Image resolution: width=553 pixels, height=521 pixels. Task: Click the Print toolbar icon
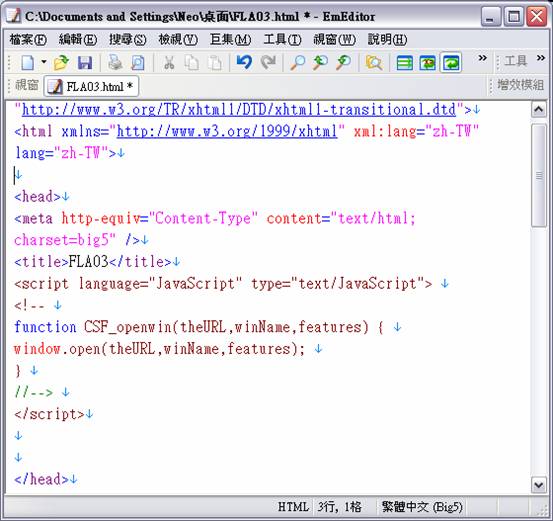[115, 63]
